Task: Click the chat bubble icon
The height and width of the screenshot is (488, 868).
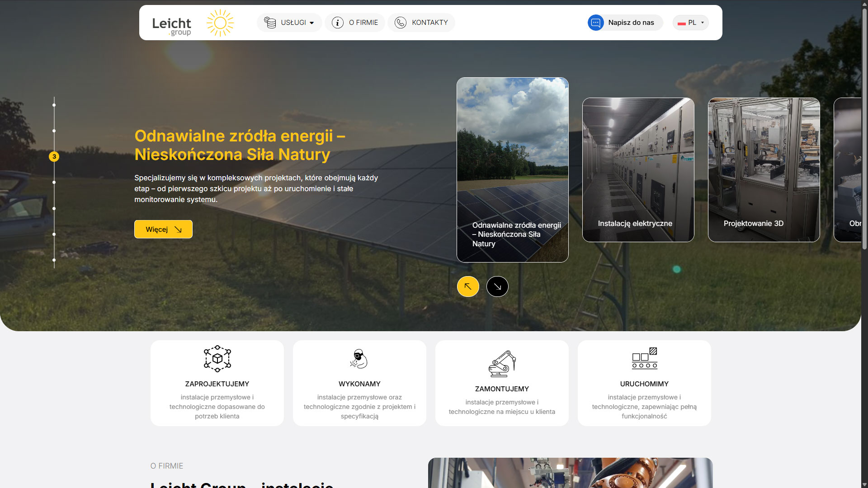Action: coord(595,23)
